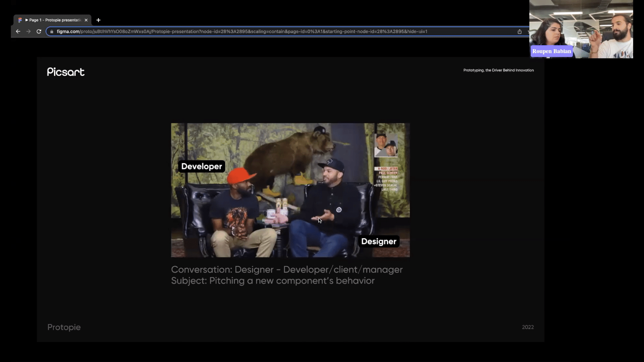Viewport: 644px width, 362px height.
Task: Click the lock icon in address bar
Action: [52, 32]
